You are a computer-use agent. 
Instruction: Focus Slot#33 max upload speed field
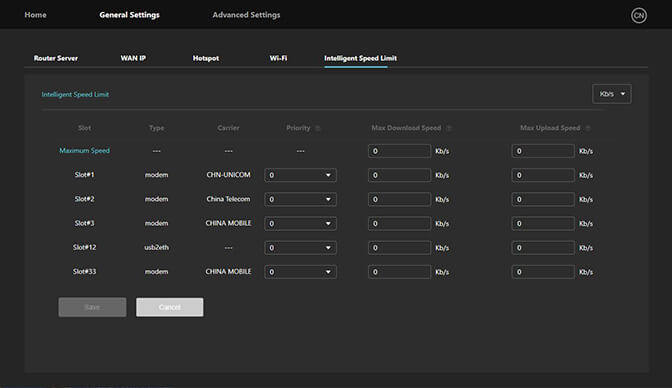point(543,272)
